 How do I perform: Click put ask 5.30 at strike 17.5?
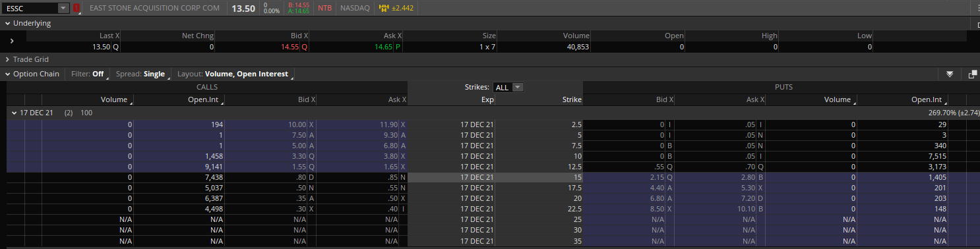(747, 187)
